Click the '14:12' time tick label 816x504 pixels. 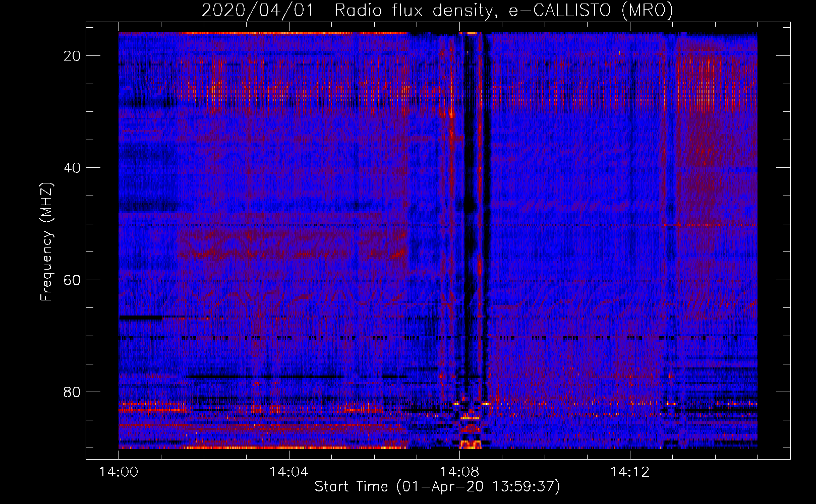pos(630,472)
